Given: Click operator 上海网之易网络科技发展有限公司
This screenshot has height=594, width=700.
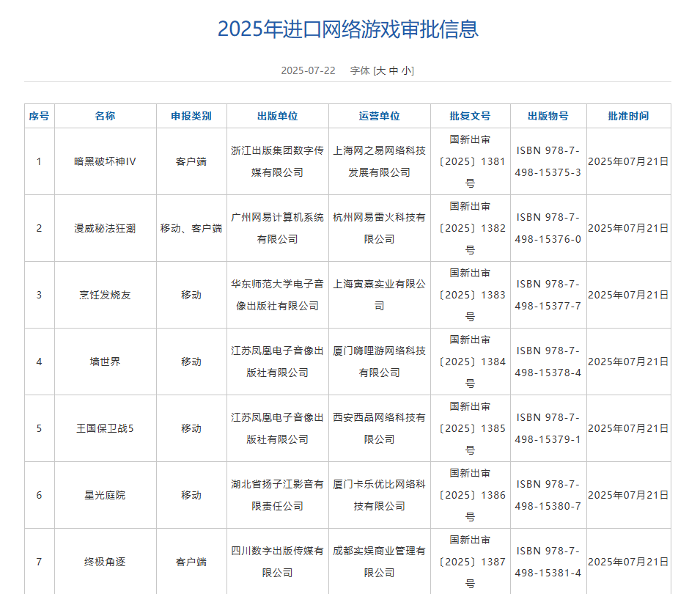Looking at the screenshot, I should (x=379, y=161).
